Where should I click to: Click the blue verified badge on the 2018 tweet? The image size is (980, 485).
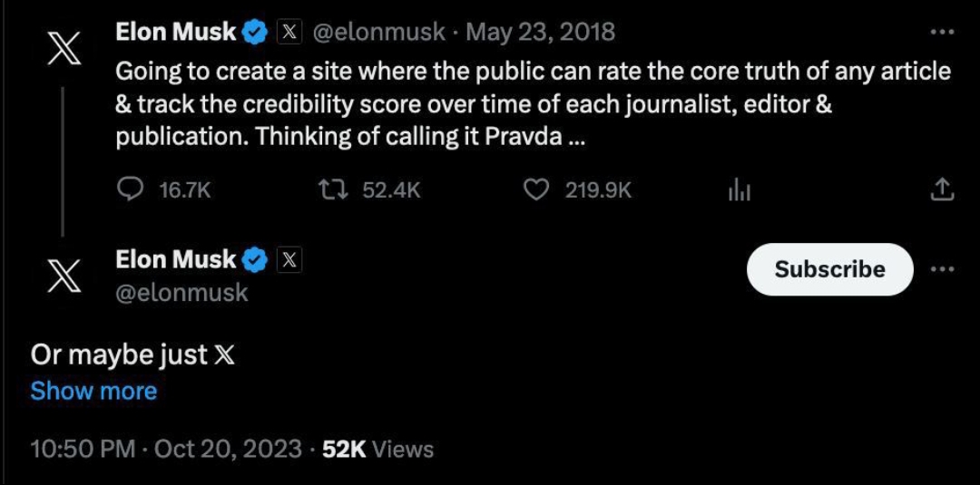pyautogui.click(x=255, y=33)
